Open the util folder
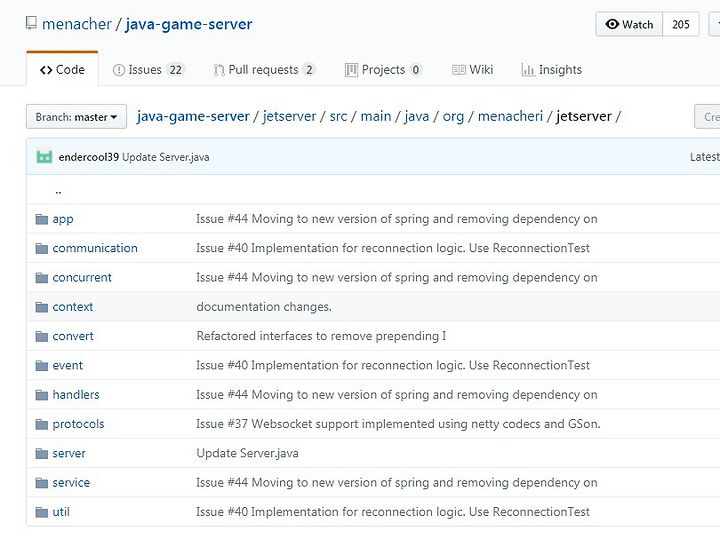This screenshot has width=720, height=539. tap(61, 512)
